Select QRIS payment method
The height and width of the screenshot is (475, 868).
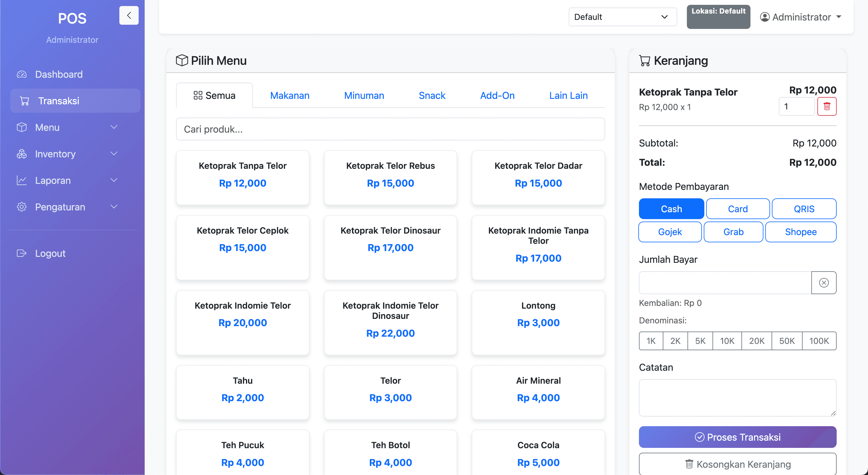[x=804, y=209]
